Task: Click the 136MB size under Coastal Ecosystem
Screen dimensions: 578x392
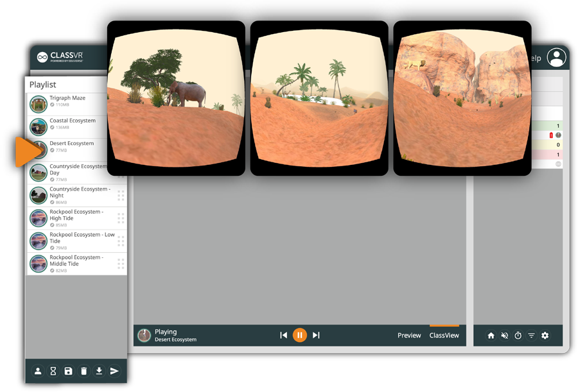Action: pyautogui.click(x=62, y=128)
